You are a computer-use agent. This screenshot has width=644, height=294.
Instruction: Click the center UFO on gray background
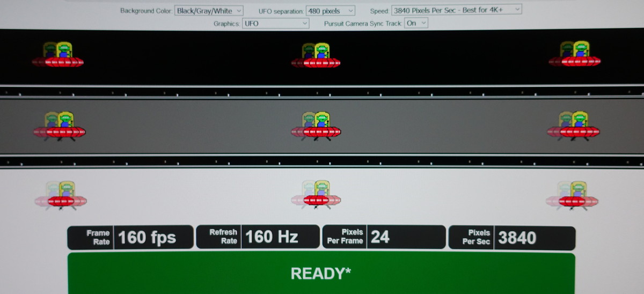point(316,126)
